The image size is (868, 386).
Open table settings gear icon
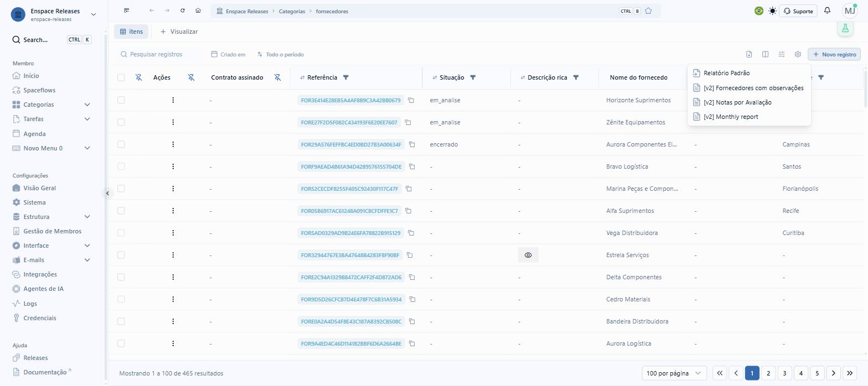click(798, 54)
